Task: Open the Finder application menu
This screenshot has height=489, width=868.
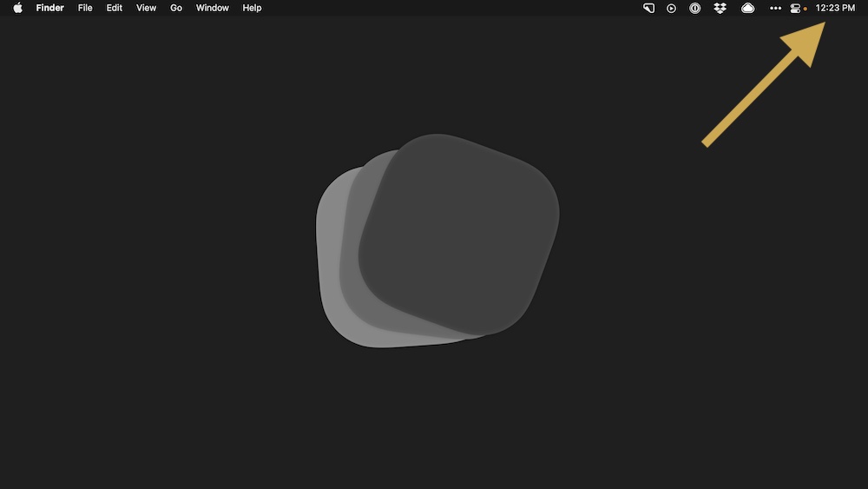Action: (49, 8)
